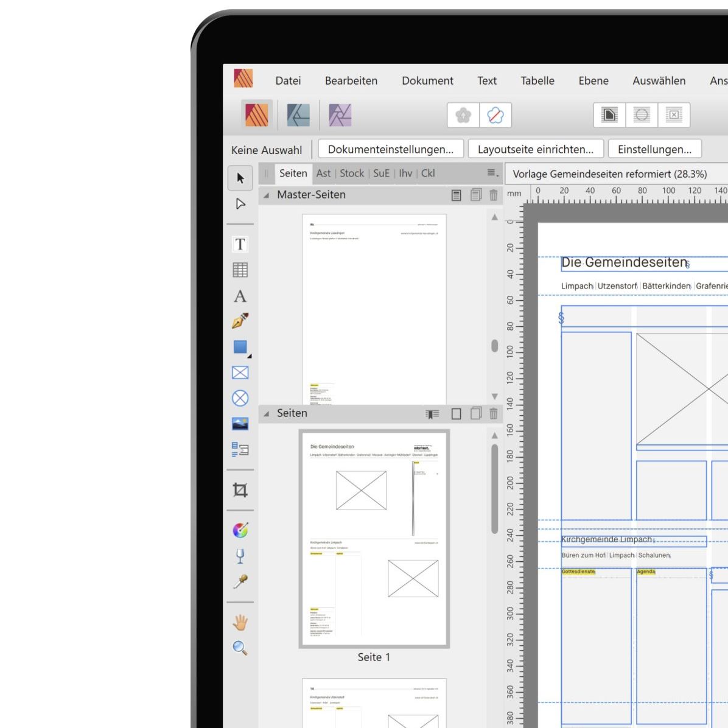Select the Frame Text tool

(240, 245)
